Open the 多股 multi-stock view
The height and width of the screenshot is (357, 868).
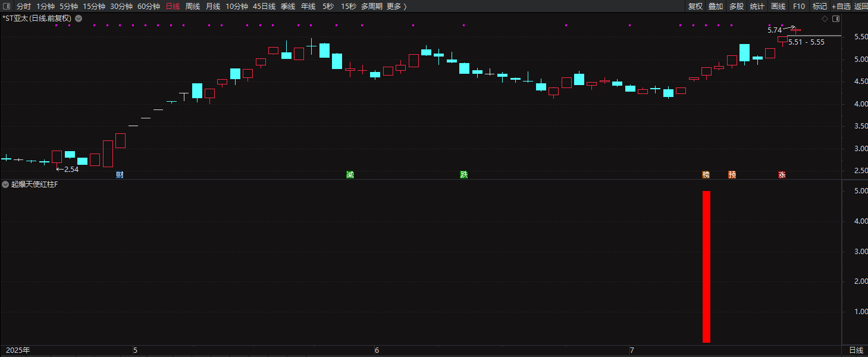click(x=737, y=6)
